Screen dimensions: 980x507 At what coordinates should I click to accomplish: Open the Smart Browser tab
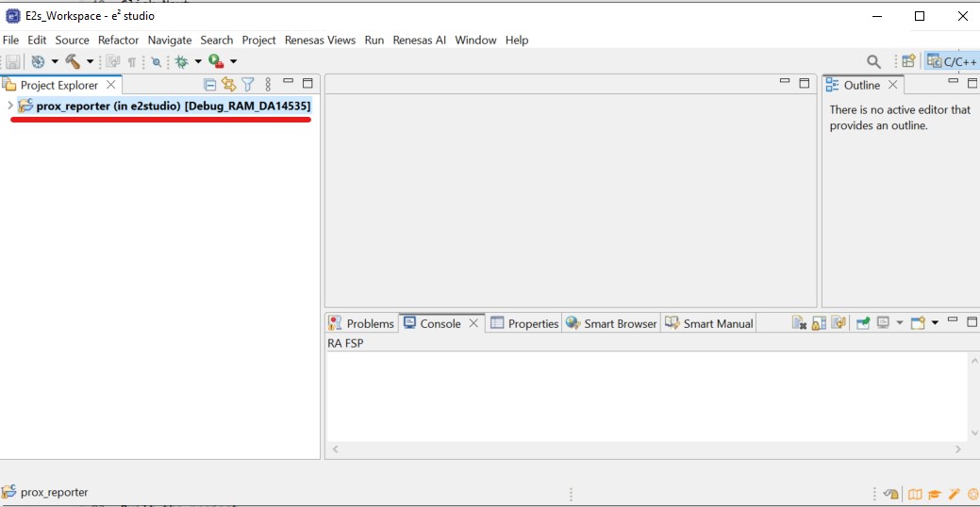(x=611, y=323)
